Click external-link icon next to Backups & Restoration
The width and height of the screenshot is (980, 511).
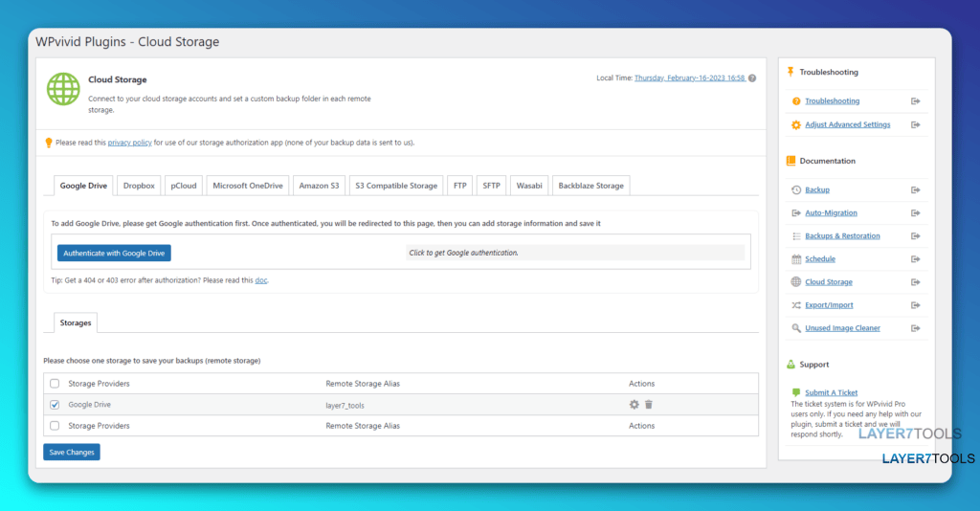coord(915,236)
